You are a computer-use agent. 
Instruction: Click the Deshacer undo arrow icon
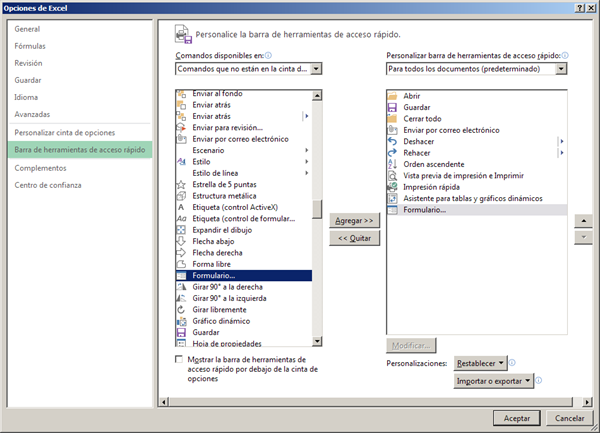click(x=393, y=142)
